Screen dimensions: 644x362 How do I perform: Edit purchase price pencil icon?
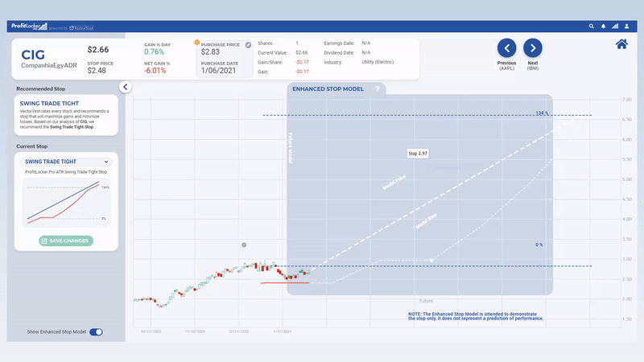[x=248, y=45]
